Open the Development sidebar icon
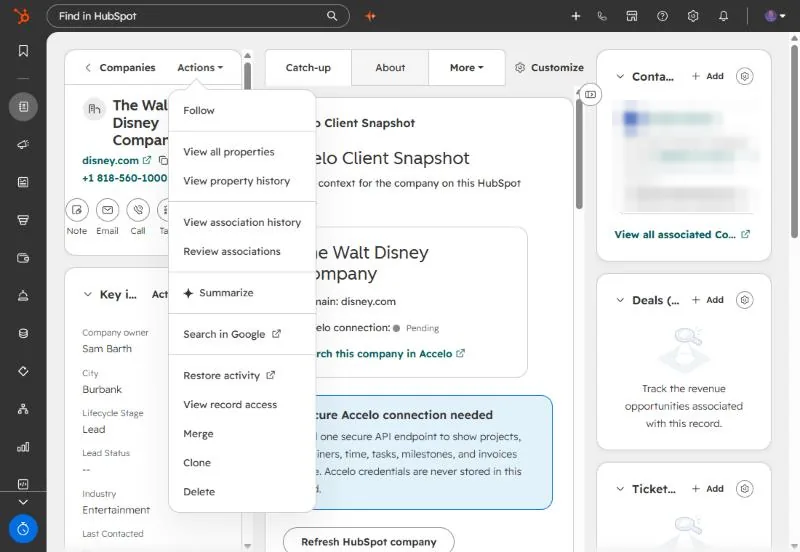 click(x=23, y=484)
